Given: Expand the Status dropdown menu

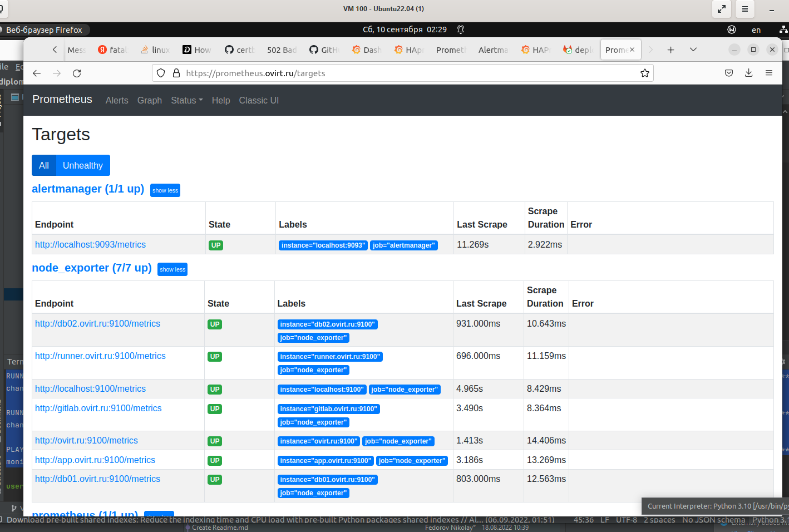Looking at the screenshot, I should coord(187,100).
